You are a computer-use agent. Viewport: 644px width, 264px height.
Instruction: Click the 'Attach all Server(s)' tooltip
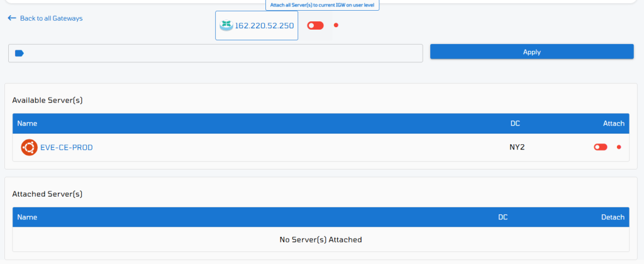(323, 5)
